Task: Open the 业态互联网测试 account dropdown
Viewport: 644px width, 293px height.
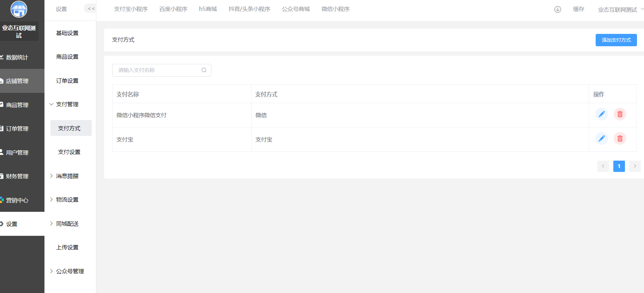Action: pyautogui.click(x=620, y=10)
